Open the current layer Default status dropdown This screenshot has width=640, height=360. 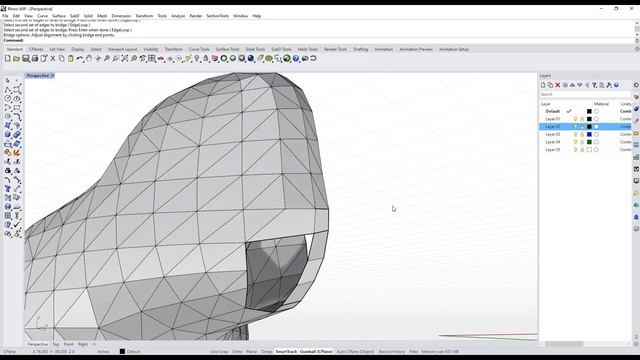pos(130,351)
